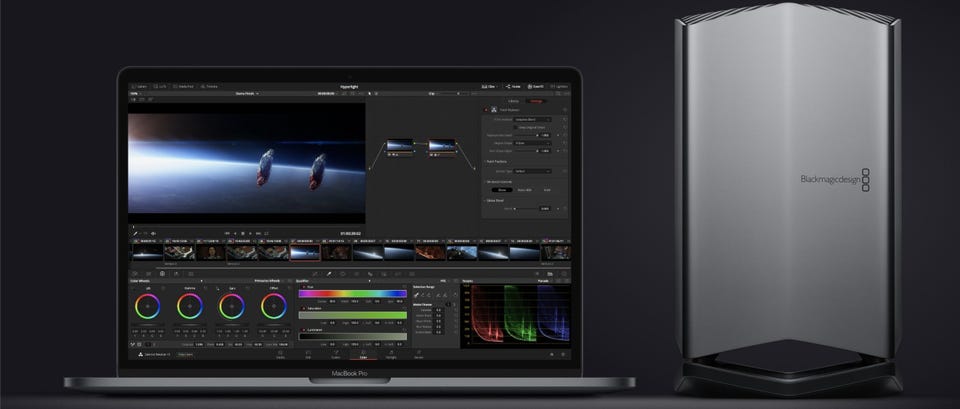
Task: Select the Selection Range picker tool
Action: tap(416, 295)
